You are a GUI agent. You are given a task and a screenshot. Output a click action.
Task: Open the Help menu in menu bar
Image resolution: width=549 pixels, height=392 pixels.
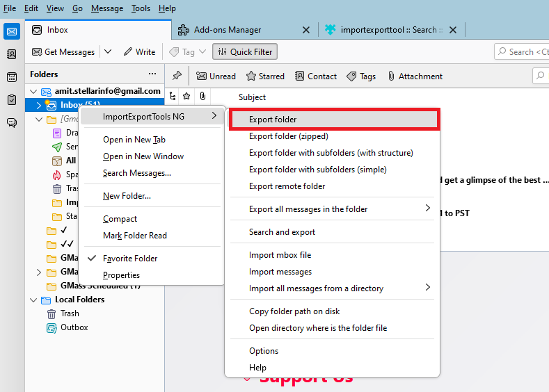[x=167, y=8]
